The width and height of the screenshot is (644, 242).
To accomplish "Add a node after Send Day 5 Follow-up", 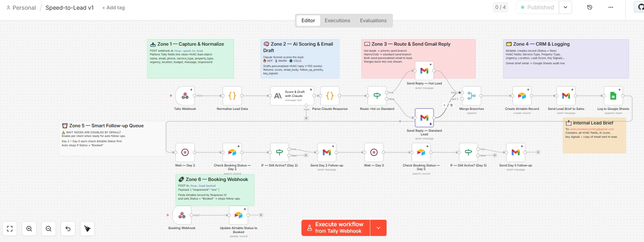I will [x=538, y=152].
